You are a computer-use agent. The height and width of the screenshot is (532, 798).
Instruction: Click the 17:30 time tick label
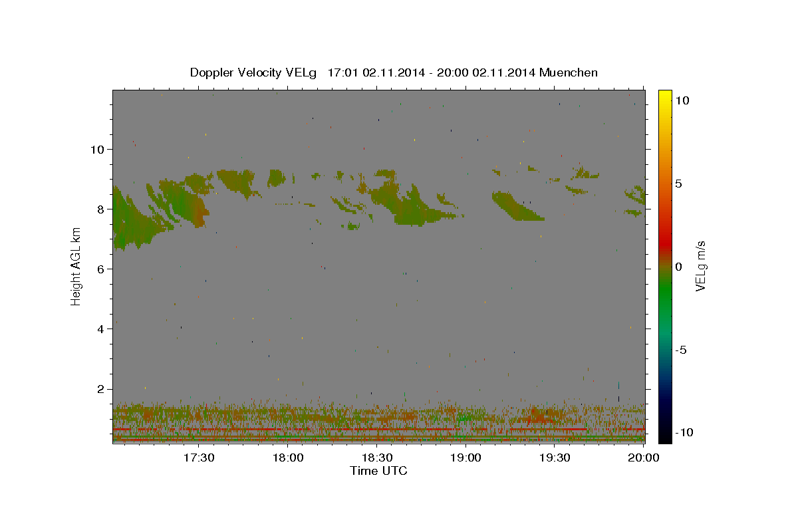coord(199,458)
